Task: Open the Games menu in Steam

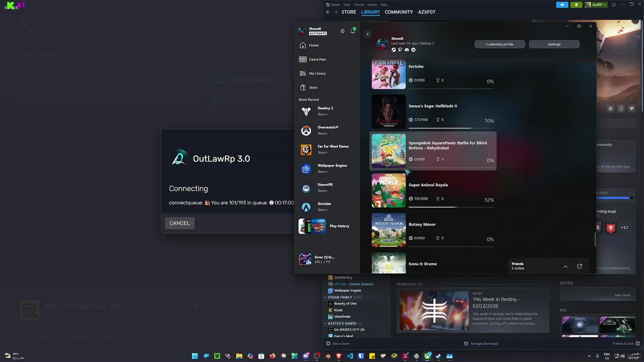Action: tap(372, 5)
